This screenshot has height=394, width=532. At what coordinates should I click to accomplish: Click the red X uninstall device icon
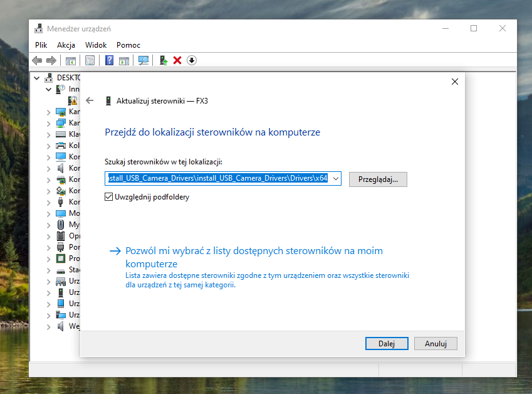click(x=177, y=60)
